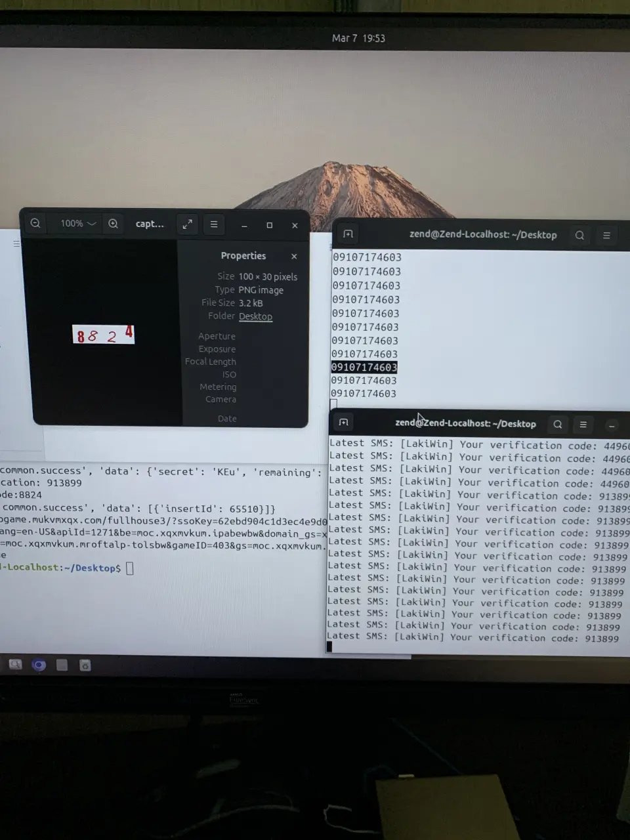Open the trash icon in dock
Screen dimensions: 630x840
point(85,665)
